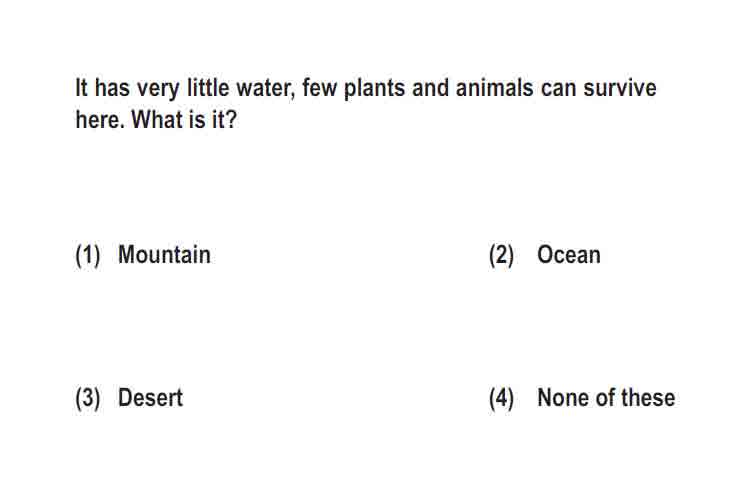Click the (2) option number label
The height and width of the screenshot is (500, 750).
pyautogui.click(x=501, y=256)
